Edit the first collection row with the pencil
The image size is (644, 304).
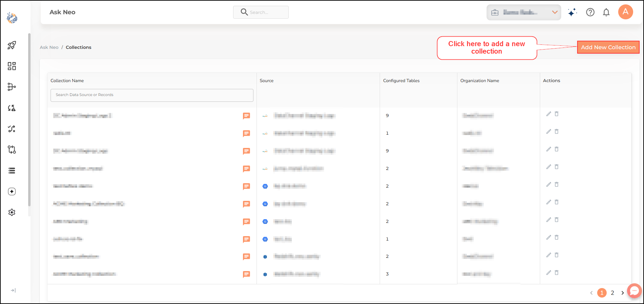pos(548,114)
